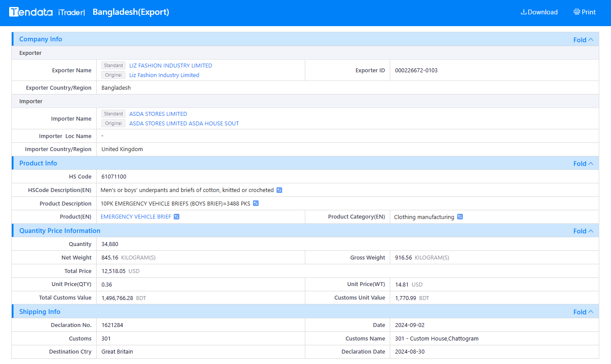Viewport: 611px width, 364px height.
Task: Click the Company Info section heading
Action: pyautogui.click(x=41, y=39)
